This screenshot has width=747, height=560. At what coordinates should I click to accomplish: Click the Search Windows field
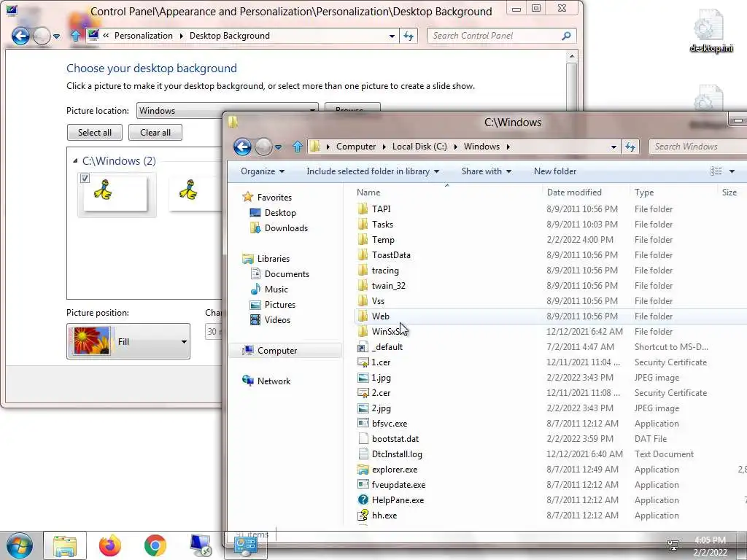tap(698, 147)
